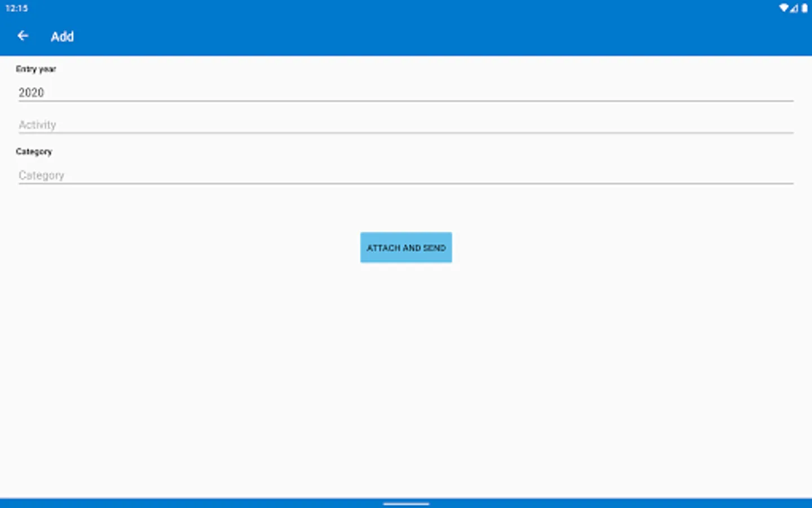The height and width of the screenshot is (508, 812).
Task: Tap the Wi-Fi status icon
Action: [783, 8]
